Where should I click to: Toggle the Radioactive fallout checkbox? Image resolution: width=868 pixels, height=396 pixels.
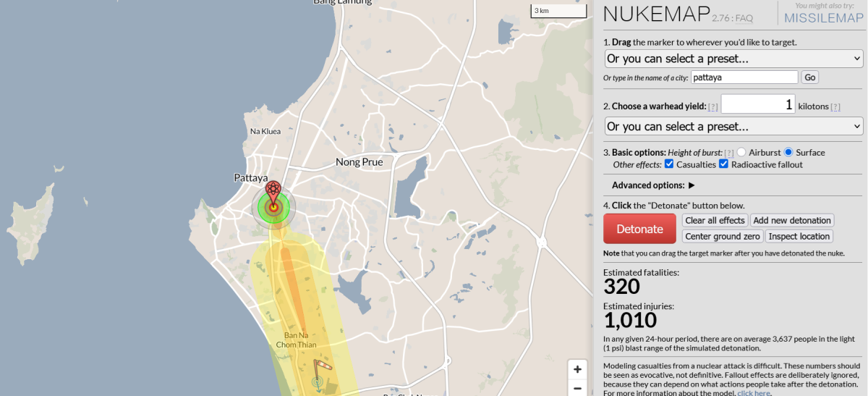(724, 164)
